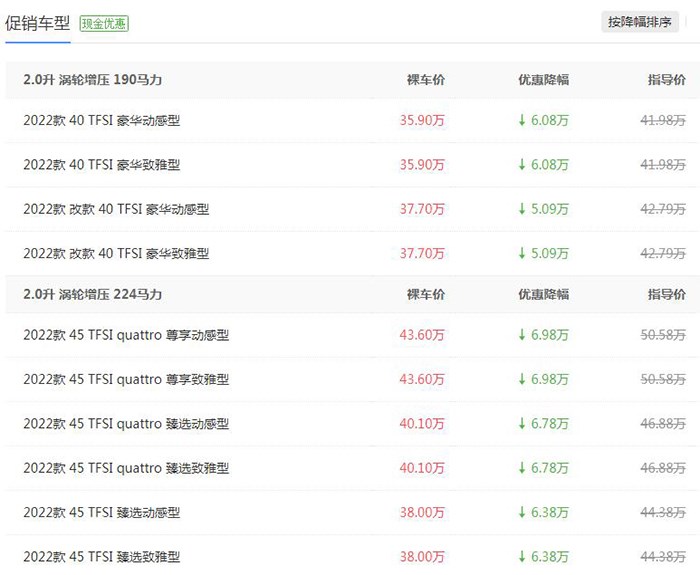
Task: Click 41.98万 guide price of 豪华动感型 40 TFSI
Action: [663, 121]
